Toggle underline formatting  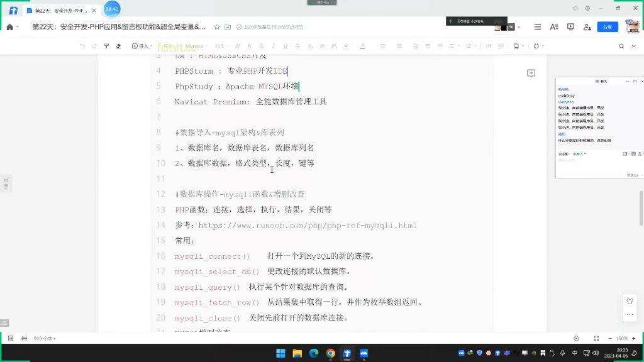coord(286,46)
